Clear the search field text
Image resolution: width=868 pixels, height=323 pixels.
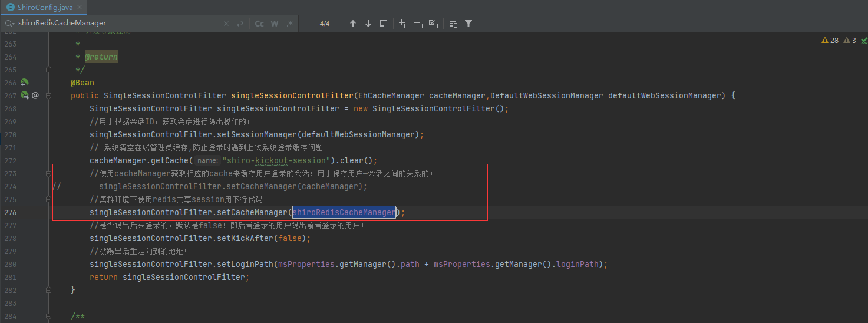coord(226,24)
